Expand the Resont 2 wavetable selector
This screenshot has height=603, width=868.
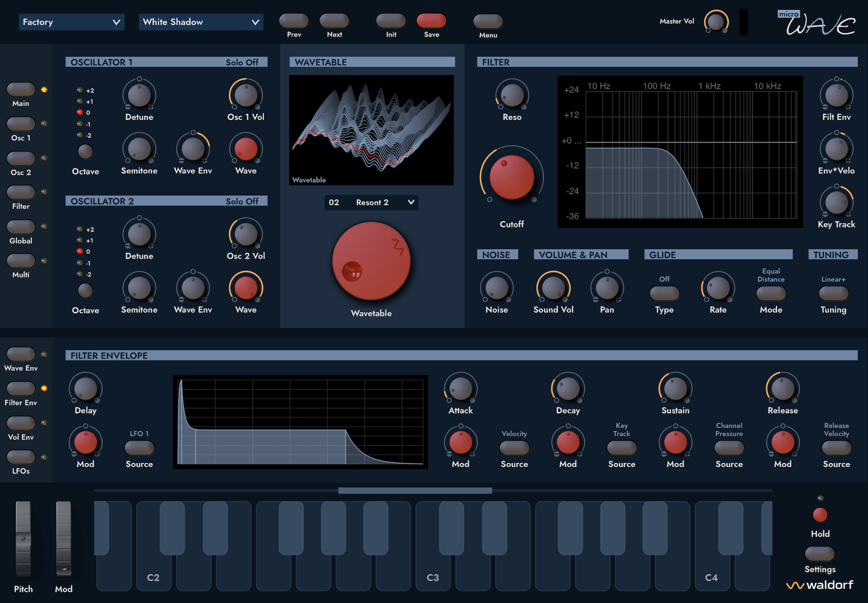point(371,203)
